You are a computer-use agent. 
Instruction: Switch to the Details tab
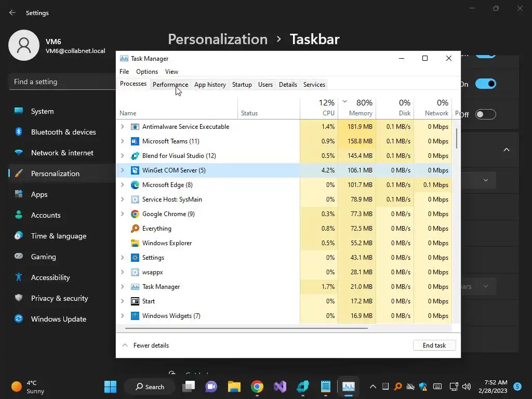click(288, 85)
